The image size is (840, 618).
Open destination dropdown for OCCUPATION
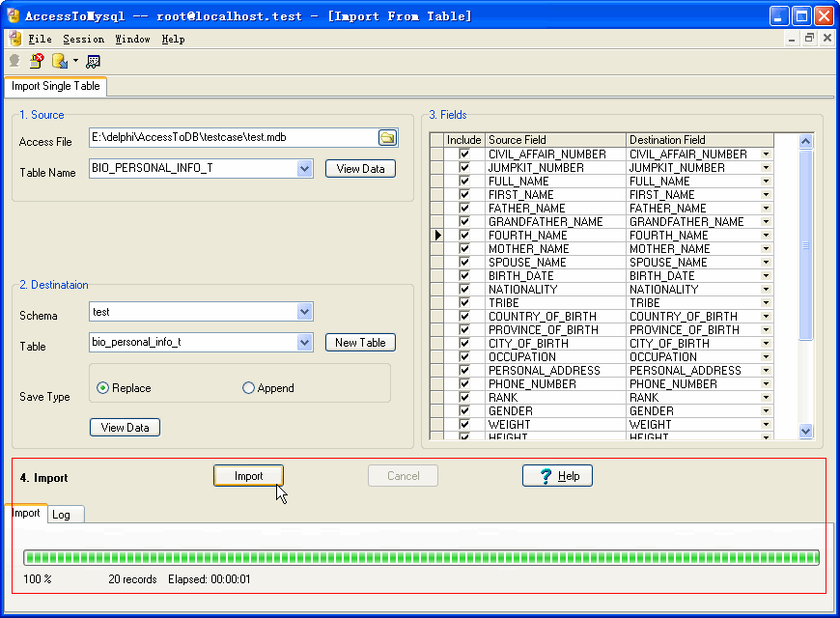point(766,357)
